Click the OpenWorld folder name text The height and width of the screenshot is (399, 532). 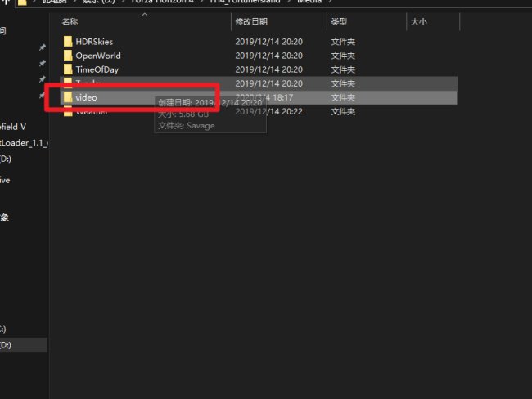click(97, 56)
